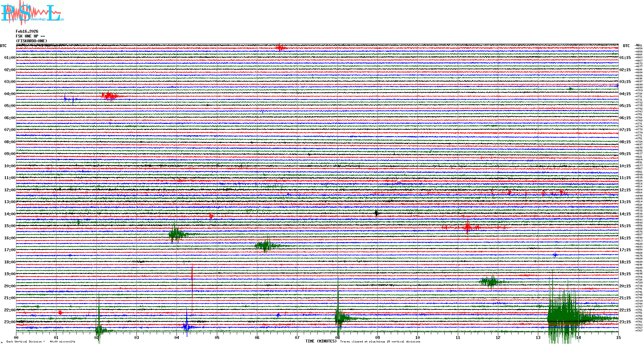Click the 20:15 time label on right
The height and width of the screenshot is (346, 644).
[x=625, y=286]
